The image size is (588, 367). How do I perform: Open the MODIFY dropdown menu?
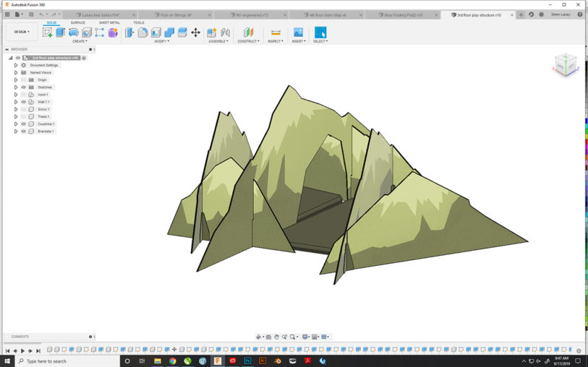pyautogui.click(x=161, y=41)
